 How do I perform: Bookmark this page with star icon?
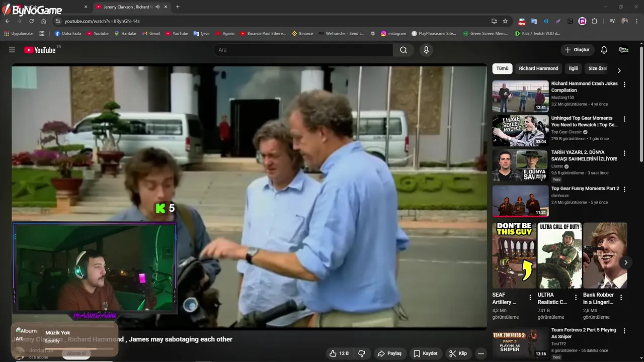pos(505,21)
